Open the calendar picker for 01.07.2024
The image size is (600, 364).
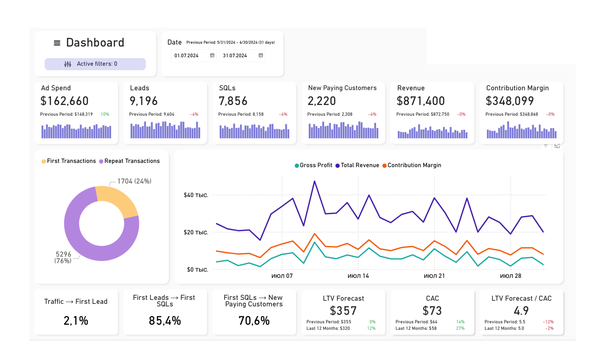212,55
